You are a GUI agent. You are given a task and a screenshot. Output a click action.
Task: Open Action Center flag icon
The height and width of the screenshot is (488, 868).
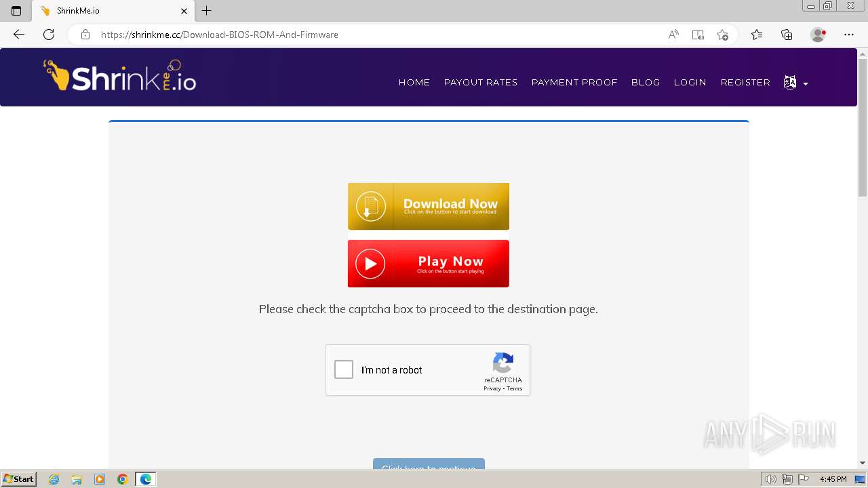coord(804,479)
